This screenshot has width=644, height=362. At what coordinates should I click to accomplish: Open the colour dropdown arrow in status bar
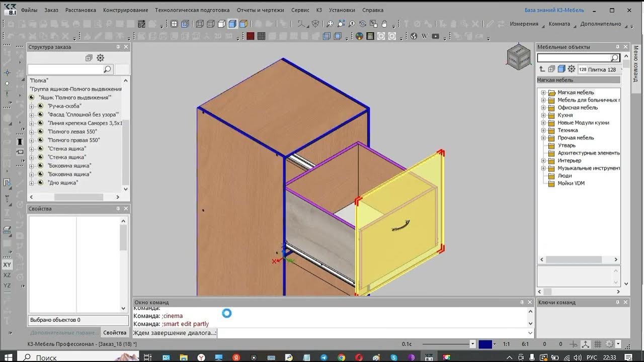495,344
